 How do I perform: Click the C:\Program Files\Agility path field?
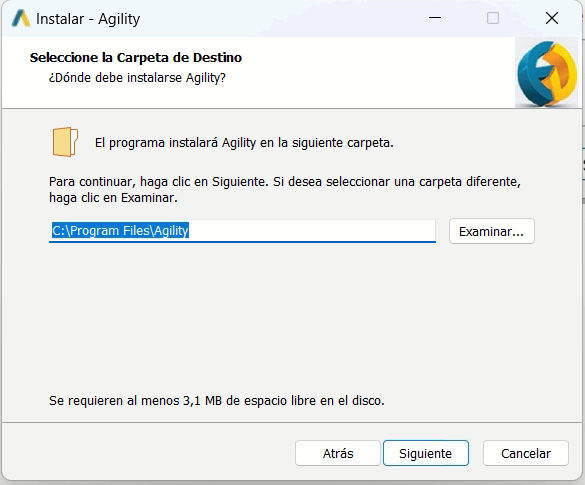tap(242, 231)
